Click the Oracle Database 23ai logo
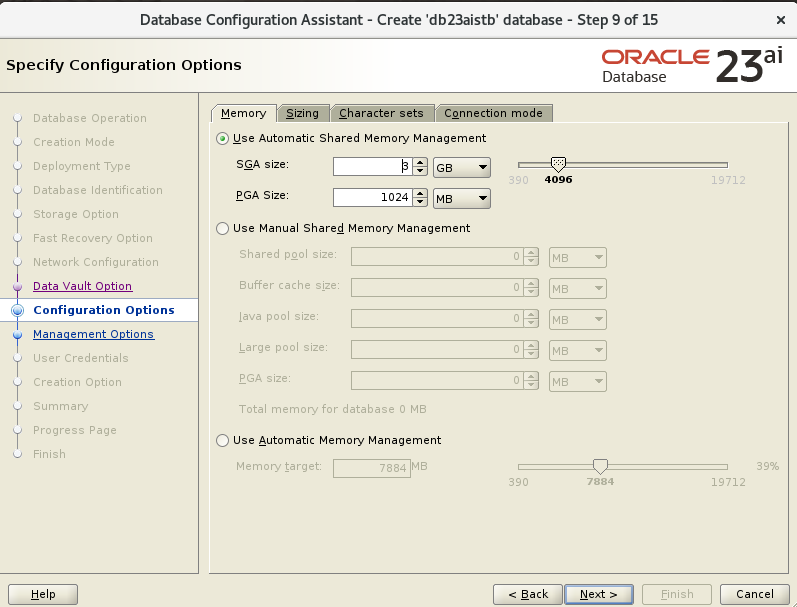This screenshot has width=797, height=607. [692, 65]
